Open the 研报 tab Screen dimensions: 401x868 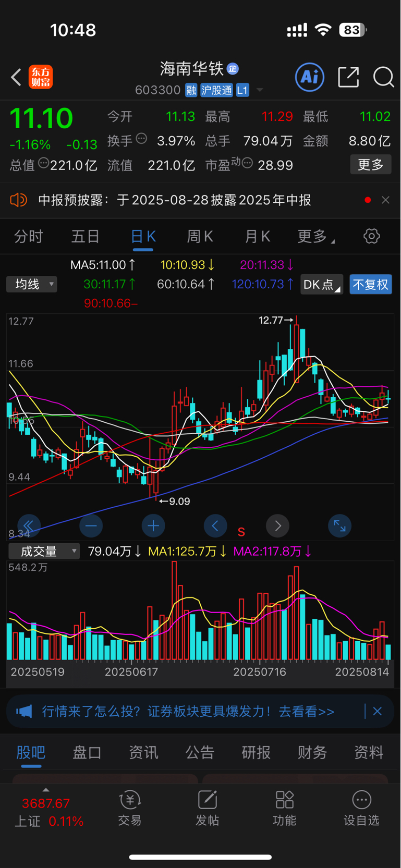point(256,752)
